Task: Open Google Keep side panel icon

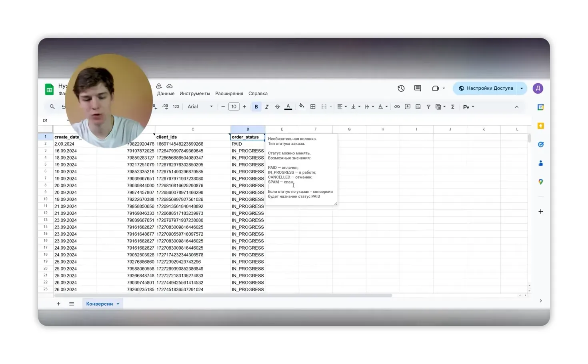Action: click(x=541, y=126)
